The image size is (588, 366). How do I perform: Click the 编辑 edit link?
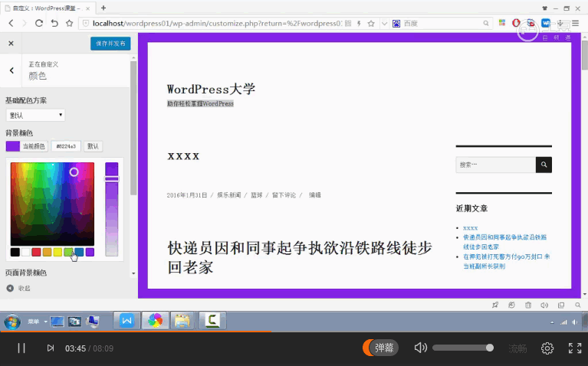tap(314, 194)
